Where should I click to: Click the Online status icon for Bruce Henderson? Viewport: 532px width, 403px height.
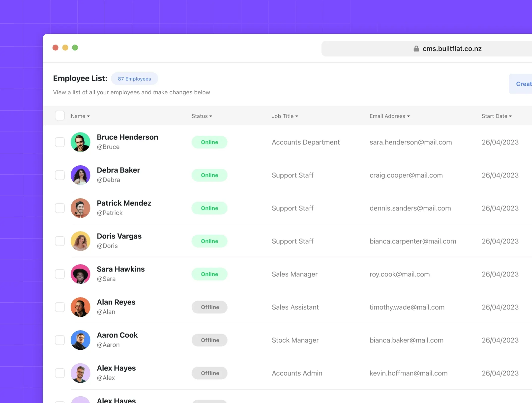(x=209, y=142)
